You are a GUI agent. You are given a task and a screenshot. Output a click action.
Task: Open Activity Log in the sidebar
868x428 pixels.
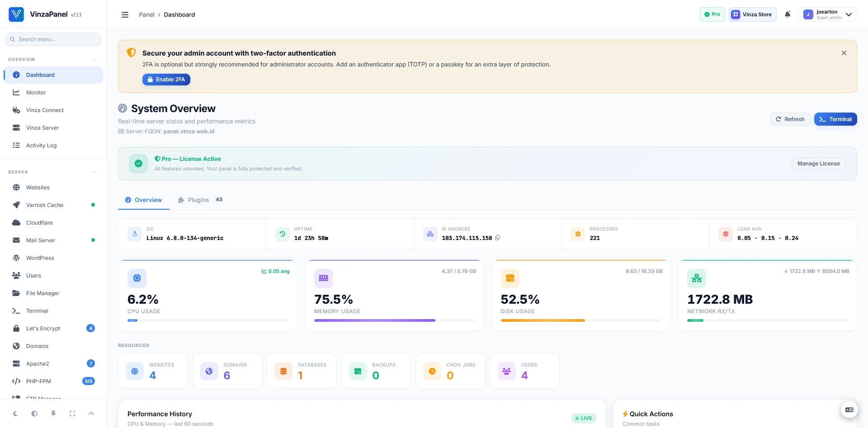point(53,146)
